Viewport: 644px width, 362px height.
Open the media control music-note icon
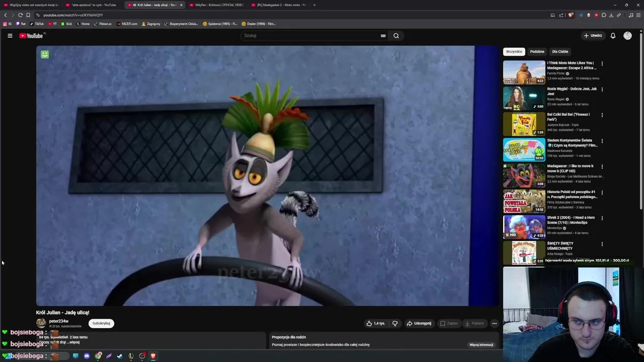631,15
